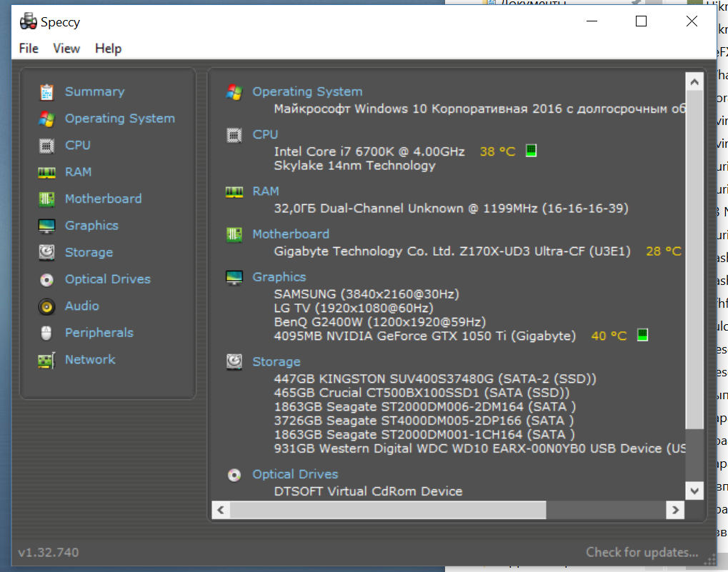Click the horizontal scrollbar left arrow
Image resolution: width=728 pixels, height=572 pixels.
click(221, 511)
